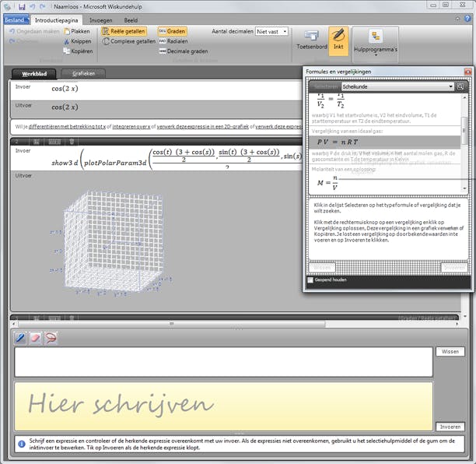Click the integreren over x link

(131, 127)
